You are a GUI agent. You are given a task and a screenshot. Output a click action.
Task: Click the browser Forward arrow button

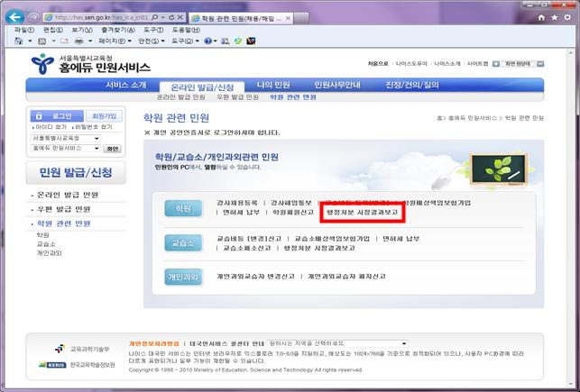(x=33, y=17)
